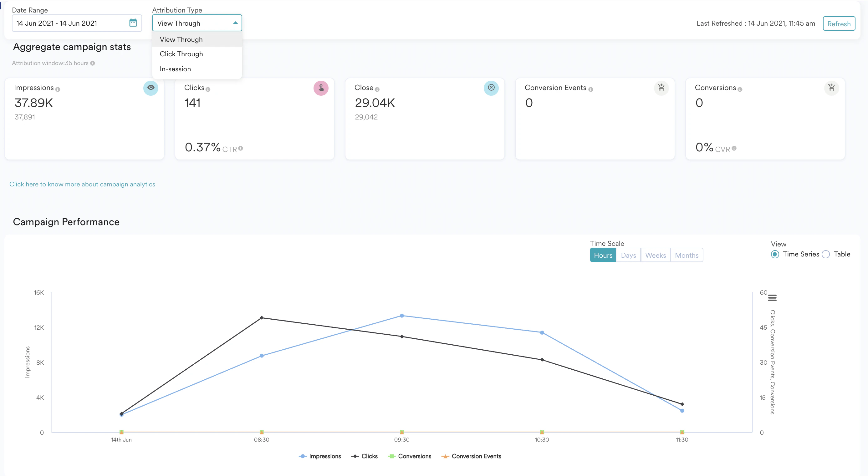This screenshot has width=868, height=476.
Task: Click the close-circle icon on Close card
Action: point(491,88)
